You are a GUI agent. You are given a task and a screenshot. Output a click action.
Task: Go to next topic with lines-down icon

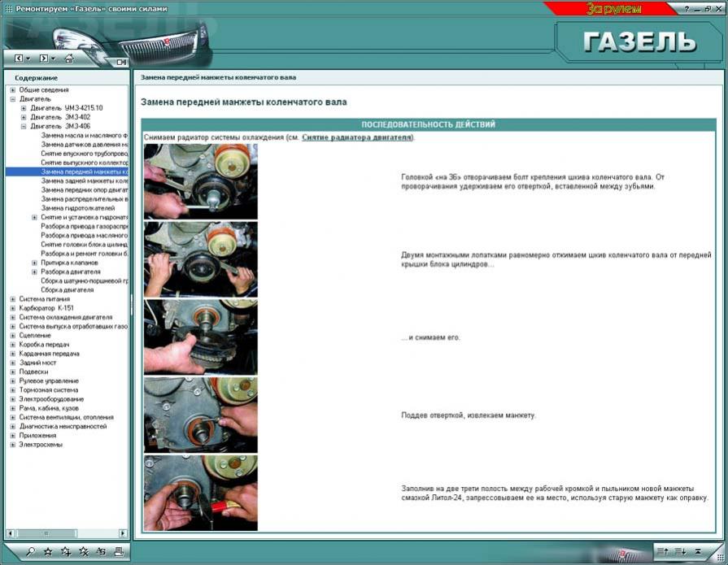tap(680, 551)
